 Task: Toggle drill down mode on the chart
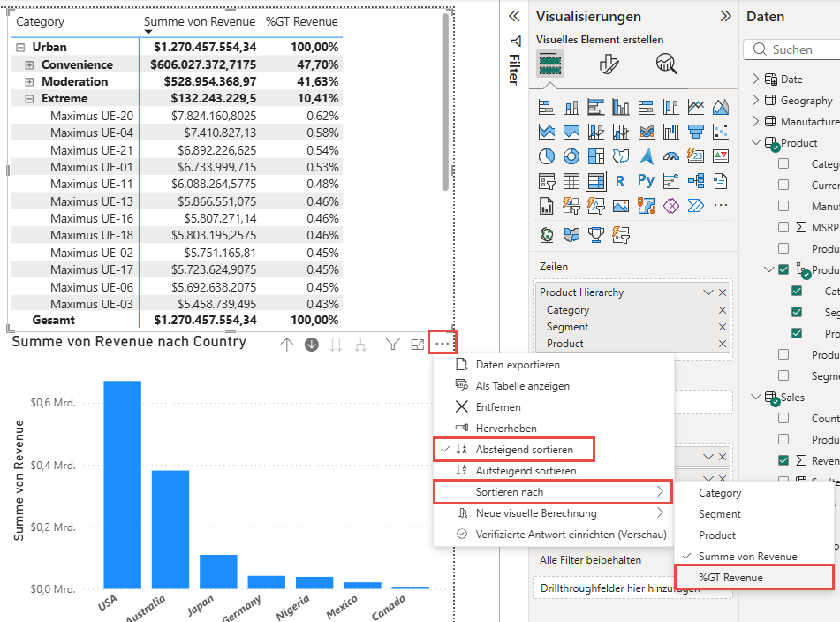click(x=311, y=345)
